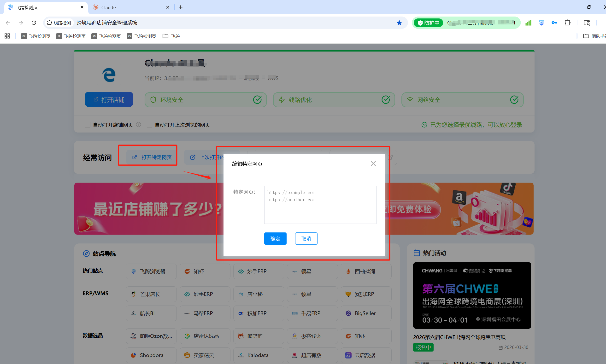Image resolution: width=606 pixels, height=364 pixels.
Task: Click the help icon beside 自动打开店铺网页
Action: [138, 125]
